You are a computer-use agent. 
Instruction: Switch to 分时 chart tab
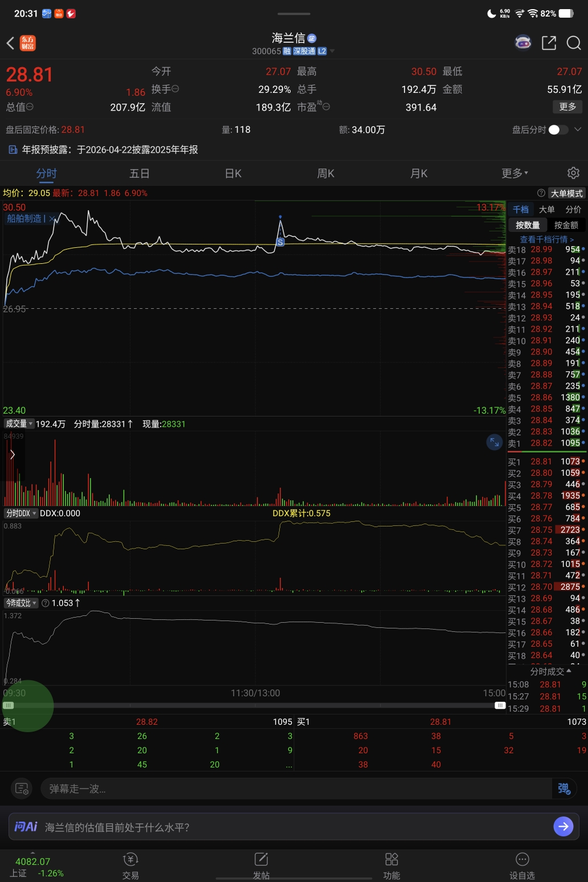coord(46,173)
